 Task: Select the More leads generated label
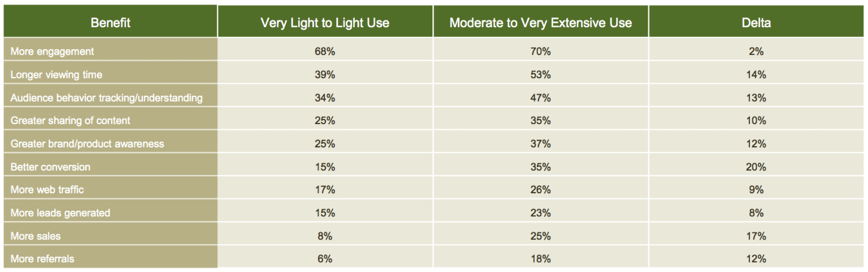tap(60, 213)
